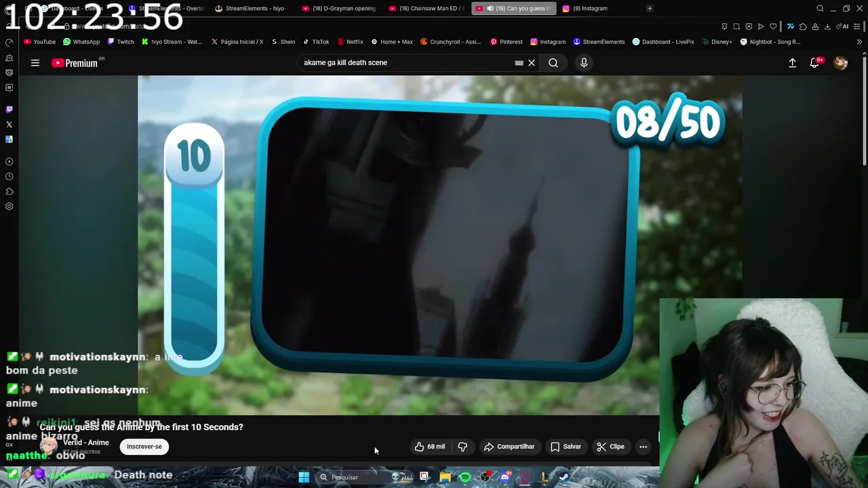Screen dimensions: 868x488
Task: Switch to the StreamElements - hiyo tab
Action: click(x=251, y=8)
